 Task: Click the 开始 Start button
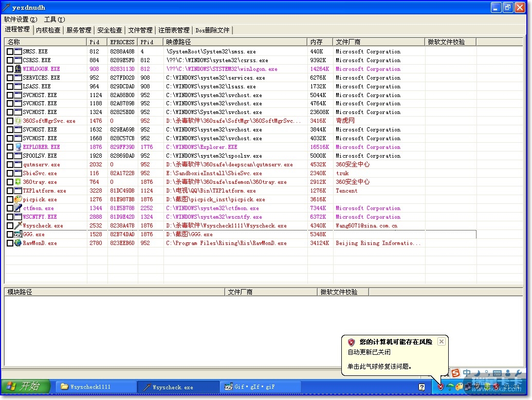(26, 387)
